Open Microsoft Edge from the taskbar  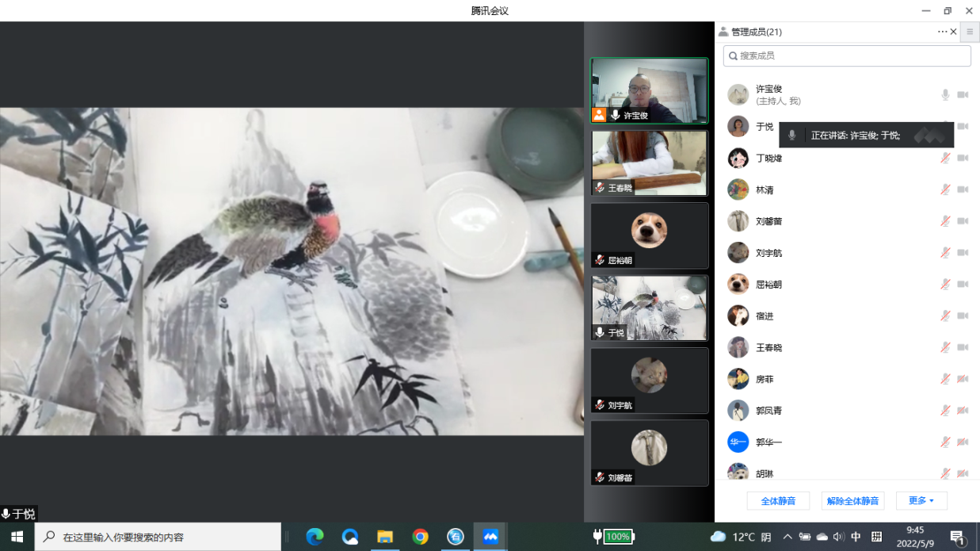[x=315, y=537]
